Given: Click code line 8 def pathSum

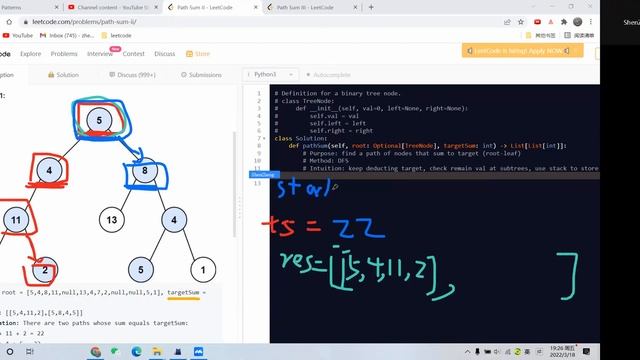Looking at the screenshot, I should coord(427,146).
